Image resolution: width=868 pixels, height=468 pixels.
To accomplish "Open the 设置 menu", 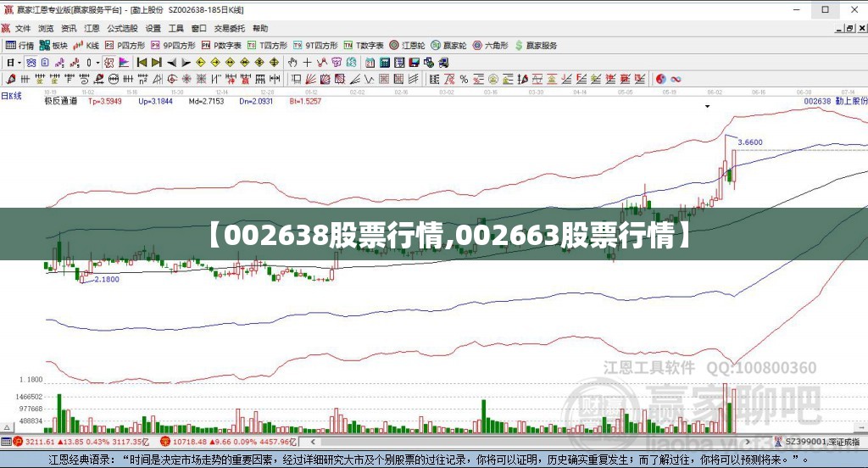I will coord(153,28).
